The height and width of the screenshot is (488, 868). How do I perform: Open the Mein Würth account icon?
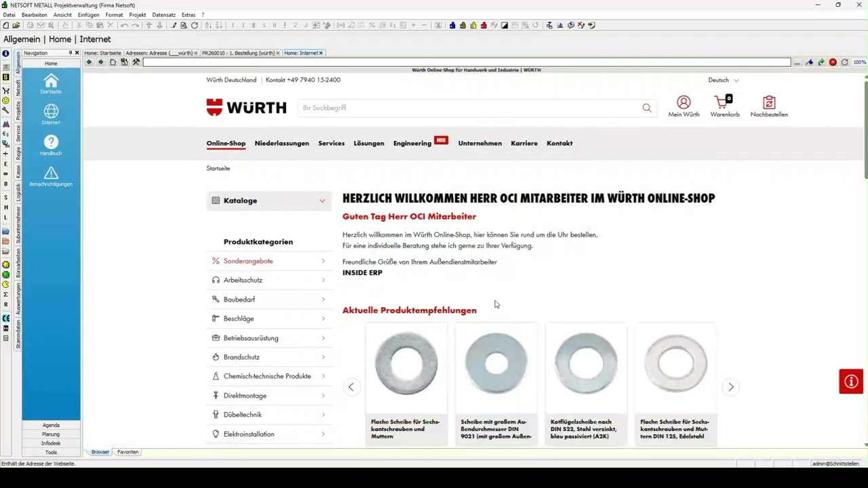(684, 106)
